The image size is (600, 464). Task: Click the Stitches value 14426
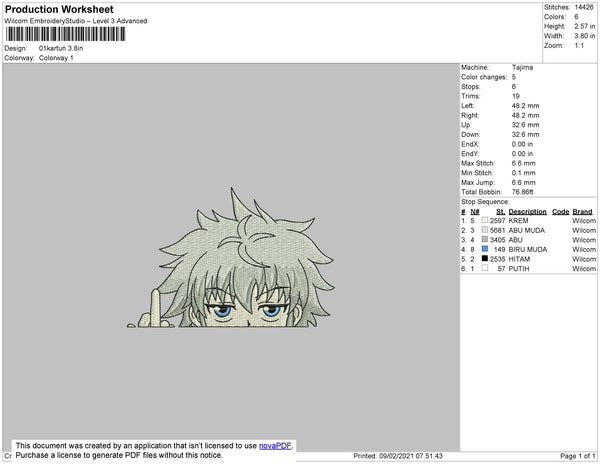pyautogui.click(x=584, y=7)
